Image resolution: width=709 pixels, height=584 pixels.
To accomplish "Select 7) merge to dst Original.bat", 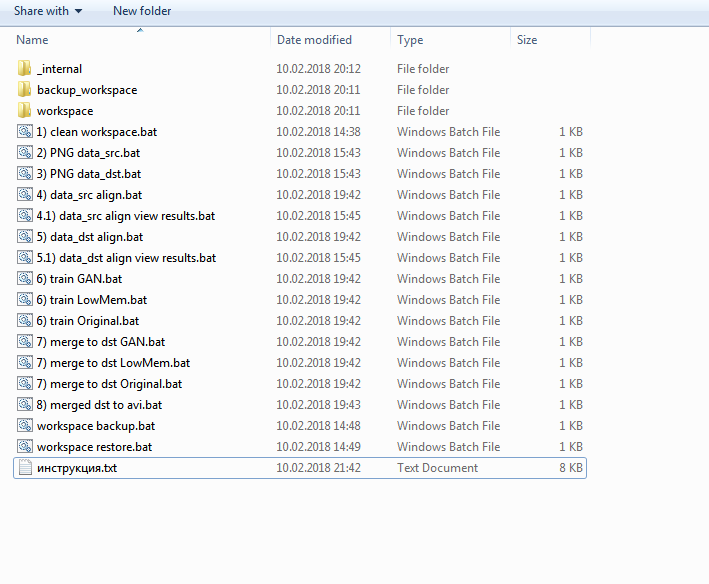I will tap(109, 384).
